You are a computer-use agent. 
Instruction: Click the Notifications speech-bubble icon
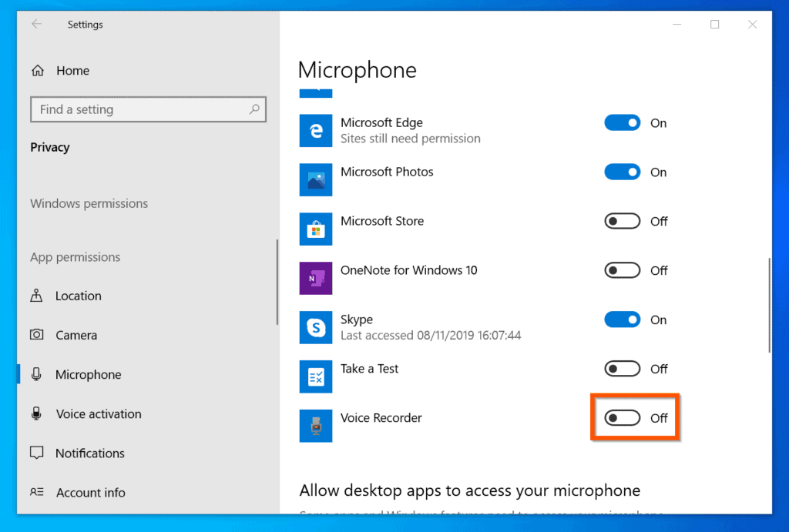point(37,453)
